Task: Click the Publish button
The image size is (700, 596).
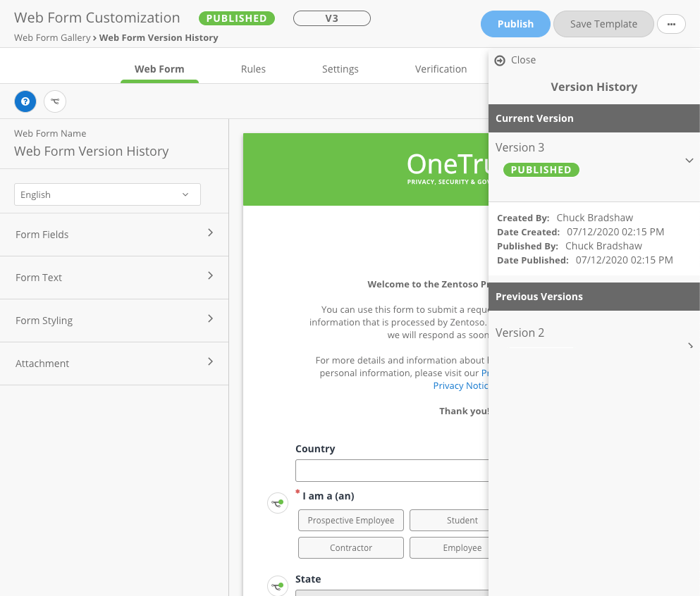Action: [515, 24]
